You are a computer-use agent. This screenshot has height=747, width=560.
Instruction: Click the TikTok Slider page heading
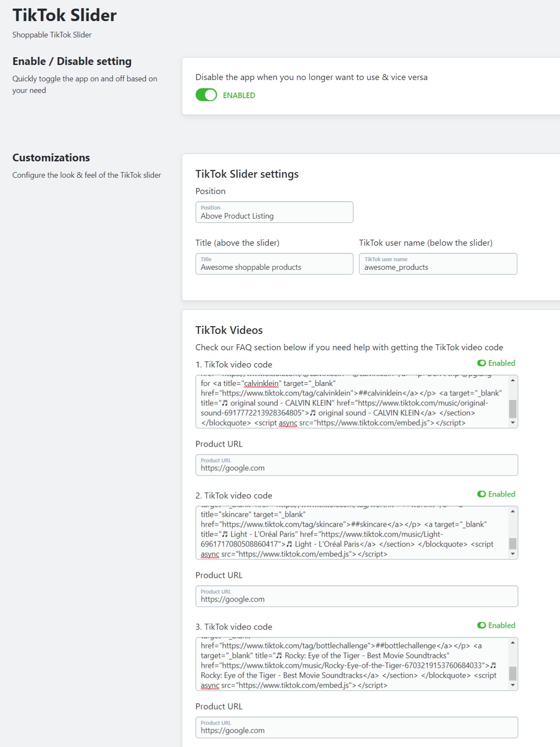pyautogui.click(x=65, y=15)
